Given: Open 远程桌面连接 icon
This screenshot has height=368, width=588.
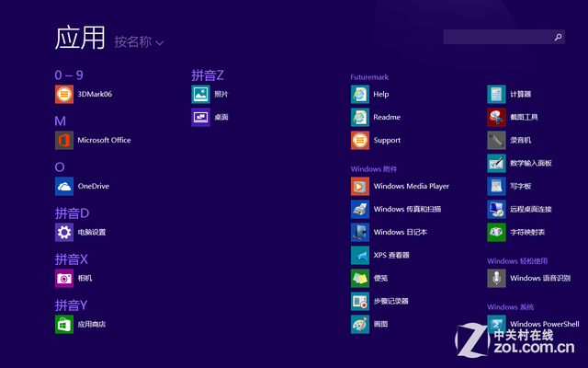Looking at the screenshot, I should click(496, 209).
